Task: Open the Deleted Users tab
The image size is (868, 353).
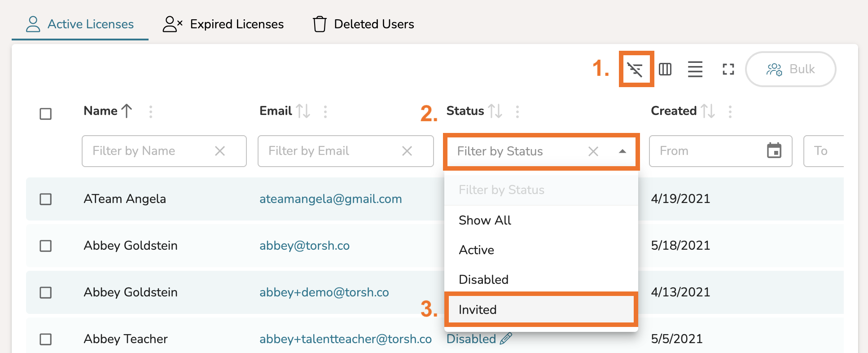Action: coord(363,24)
